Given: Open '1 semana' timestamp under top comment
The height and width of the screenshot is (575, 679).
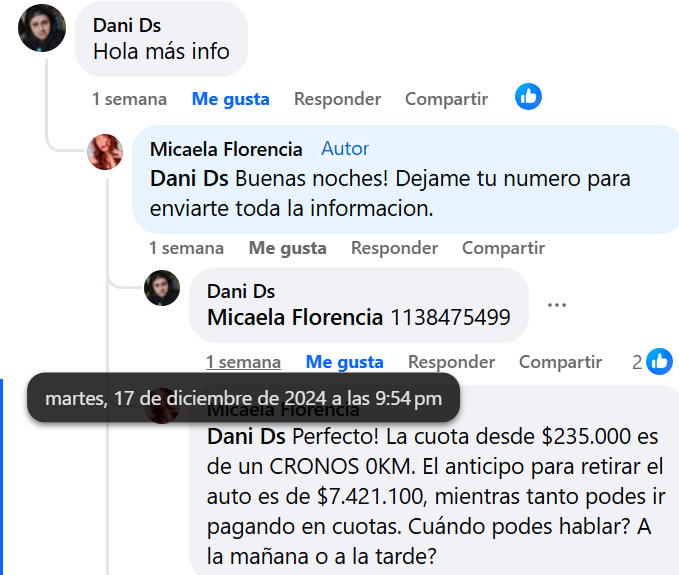Looking at the screenshot, I should tap(129, 99).
